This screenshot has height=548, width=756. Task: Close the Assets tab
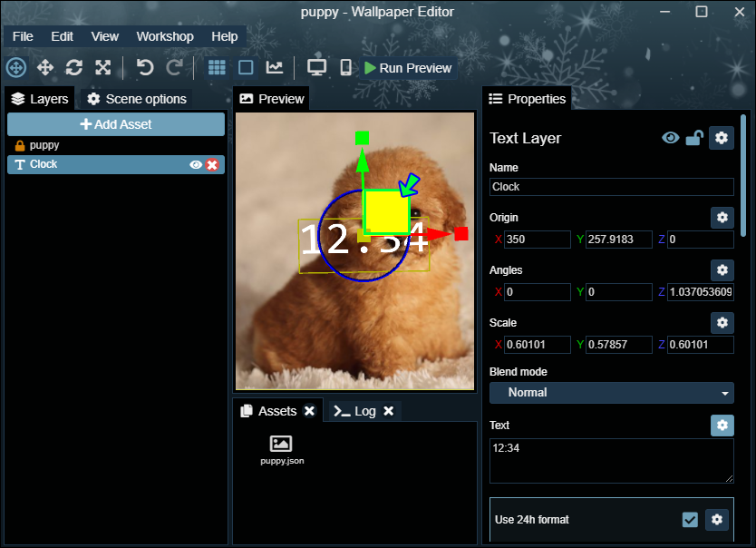point(309,411)
